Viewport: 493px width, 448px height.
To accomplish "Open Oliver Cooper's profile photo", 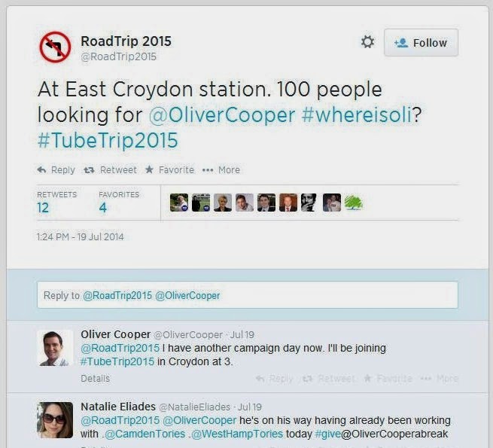I will 55,348.
